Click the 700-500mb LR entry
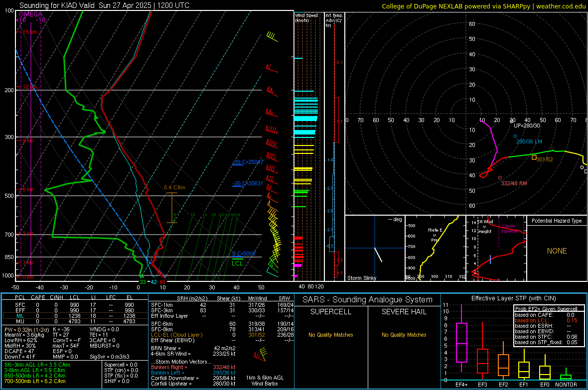The width and height of the screenshot is (588, 390). [35, 381]
